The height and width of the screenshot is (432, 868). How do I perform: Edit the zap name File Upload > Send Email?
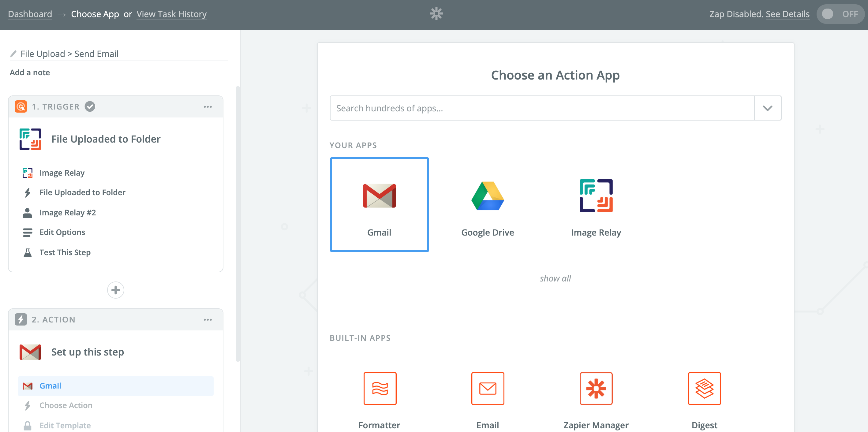point(69,54)
